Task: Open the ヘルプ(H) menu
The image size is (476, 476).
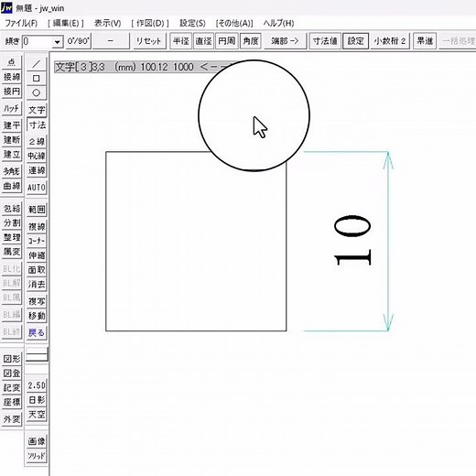Action: tap(278, 23)
